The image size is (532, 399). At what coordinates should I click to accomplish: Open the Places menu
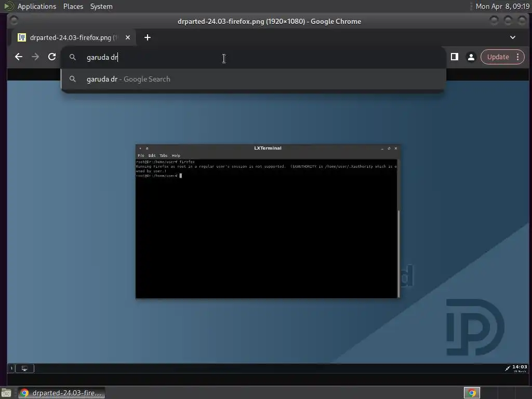(x=73, y=6)
